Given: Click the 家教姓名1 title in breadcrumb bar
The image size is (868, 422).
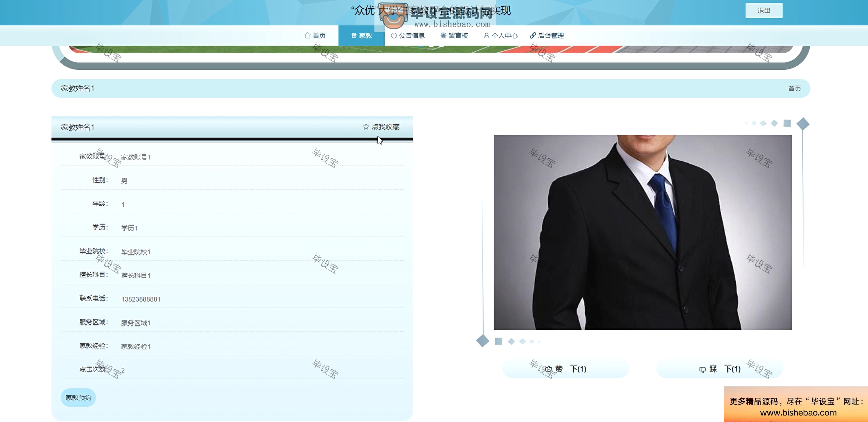Looking at the screenshot, I should point(77,88).
